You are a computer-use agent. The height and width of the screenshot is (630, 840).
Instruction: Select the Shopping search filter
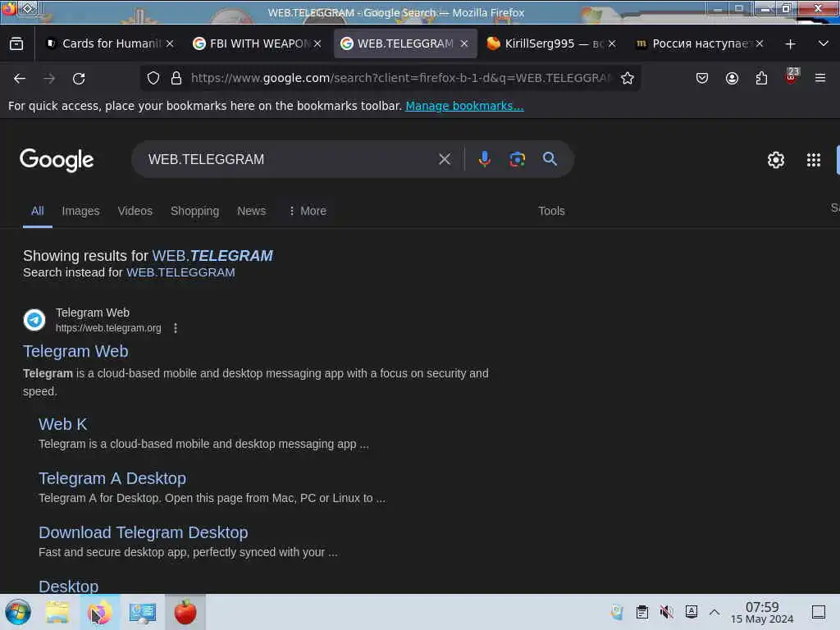(195, 211)
